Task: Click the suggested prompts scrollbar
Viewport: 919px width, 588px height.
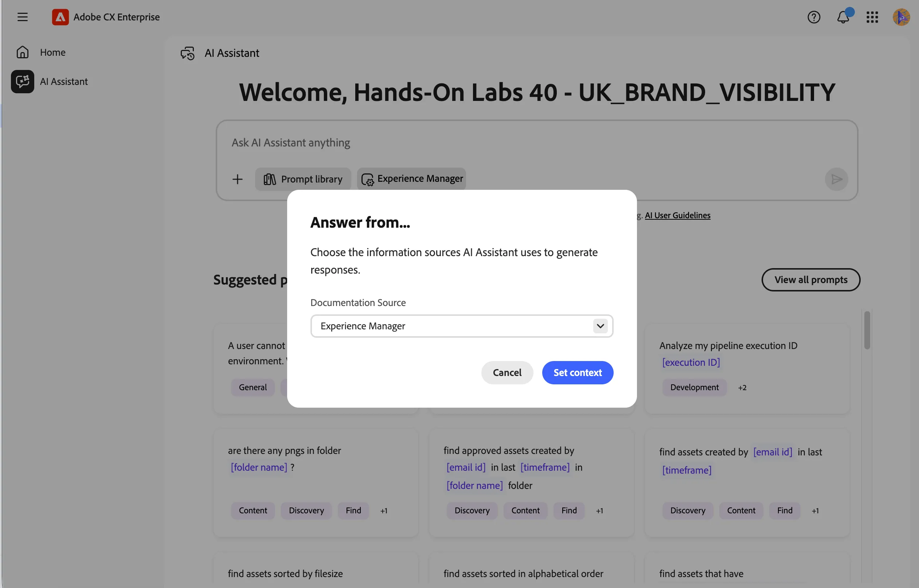Action: (x=867, y=330)
